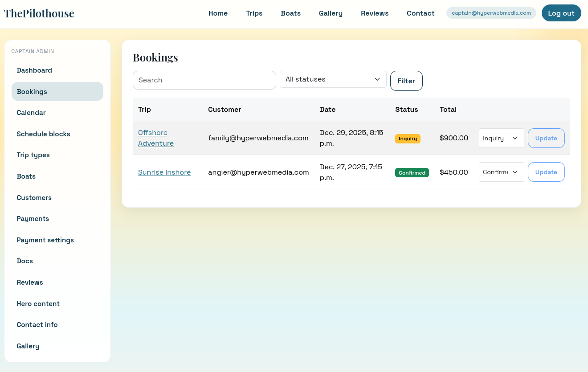View the Customers list
Viewport: 588px width, 372px height.
[x=34, y=197]
